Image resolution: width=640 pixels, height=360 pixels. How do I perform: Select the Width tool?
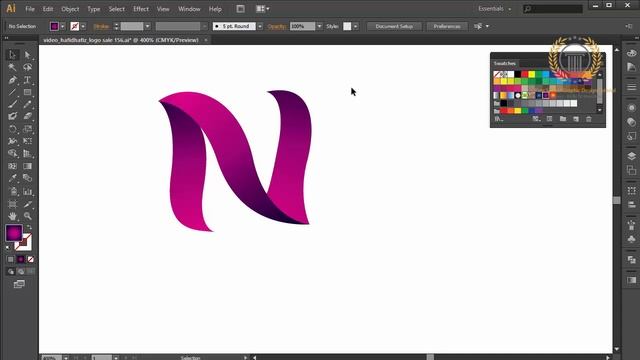pos(12,141)
